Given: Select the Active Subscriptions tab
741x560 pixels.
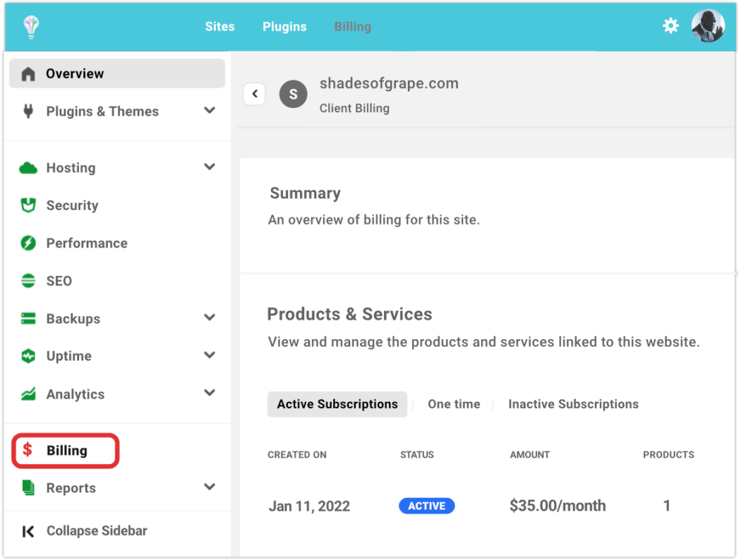Looking at the screenshot, I should (337, 404).
